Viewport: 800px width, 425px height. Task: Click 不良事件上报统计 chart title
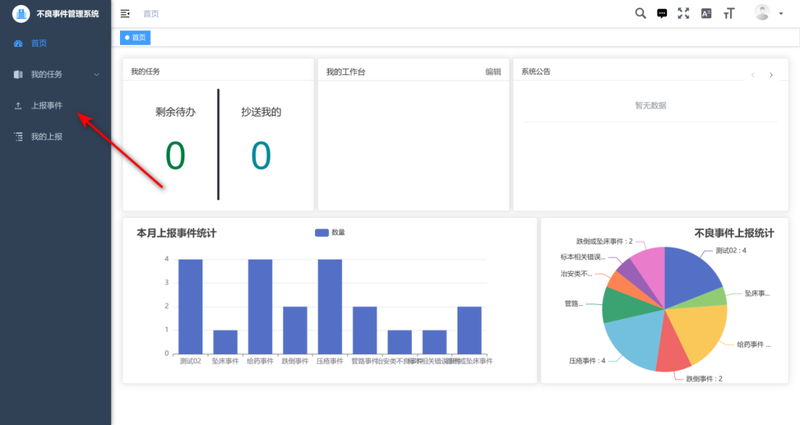coord(734,233)
